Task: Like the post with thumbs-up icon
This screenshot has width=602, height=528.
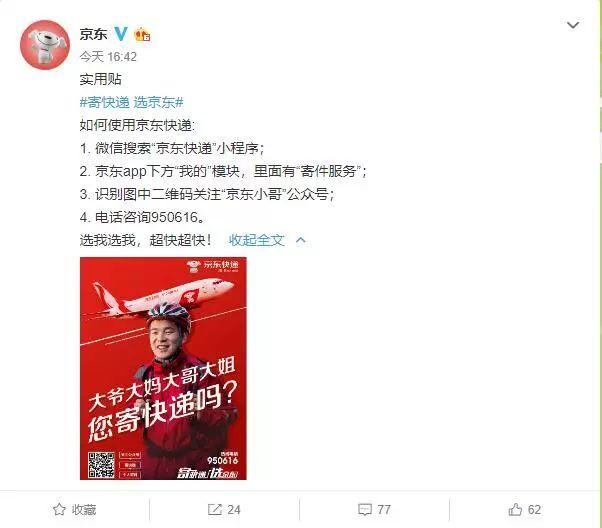Action: [515, 509]
